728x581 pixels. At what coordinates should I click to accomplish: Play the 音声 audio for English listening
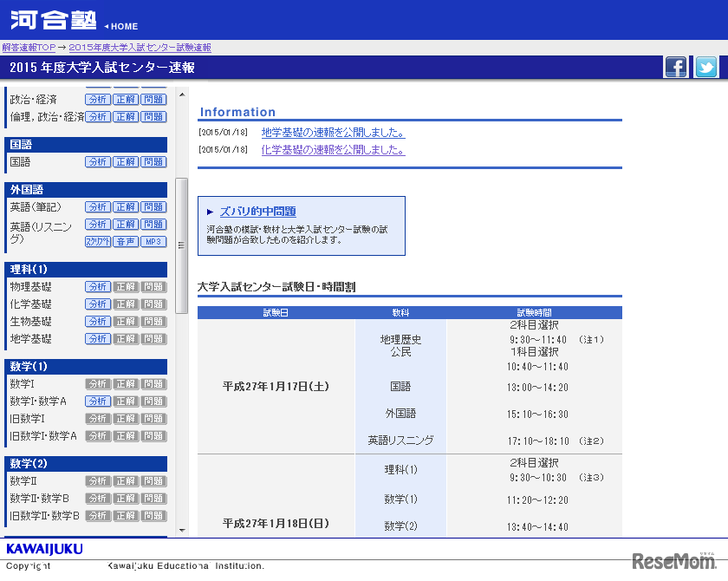point(125,241)
